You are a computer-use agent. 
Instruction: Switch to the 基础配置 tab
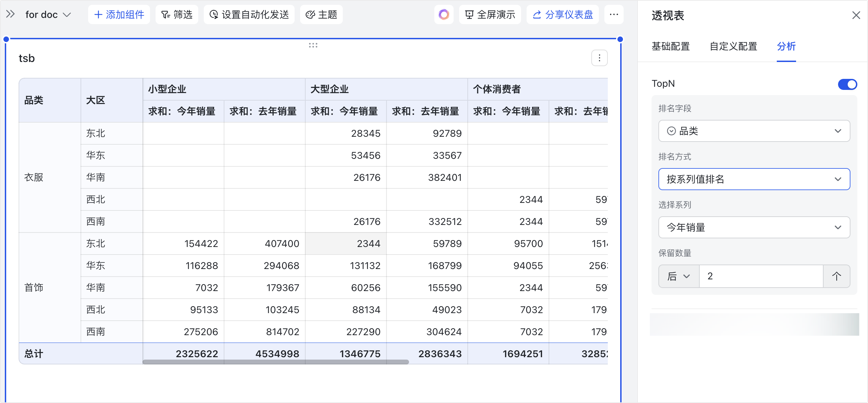(670, 46)
